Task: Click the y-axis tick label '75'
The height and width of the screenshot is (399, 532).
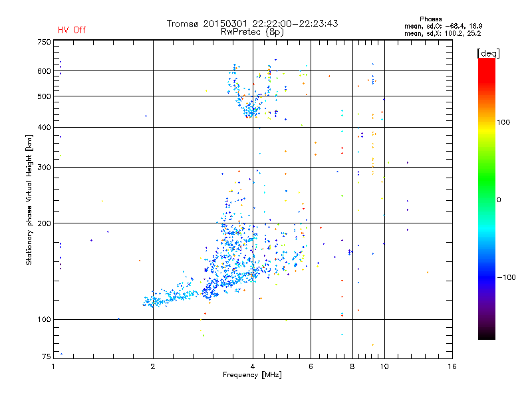Action: tap(47, 356)
